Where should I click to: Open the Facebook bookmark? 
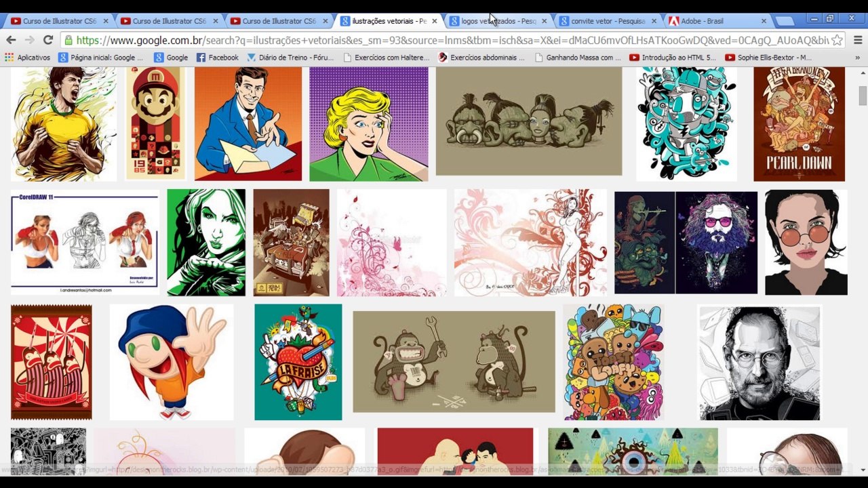click(x=218, y=58)
